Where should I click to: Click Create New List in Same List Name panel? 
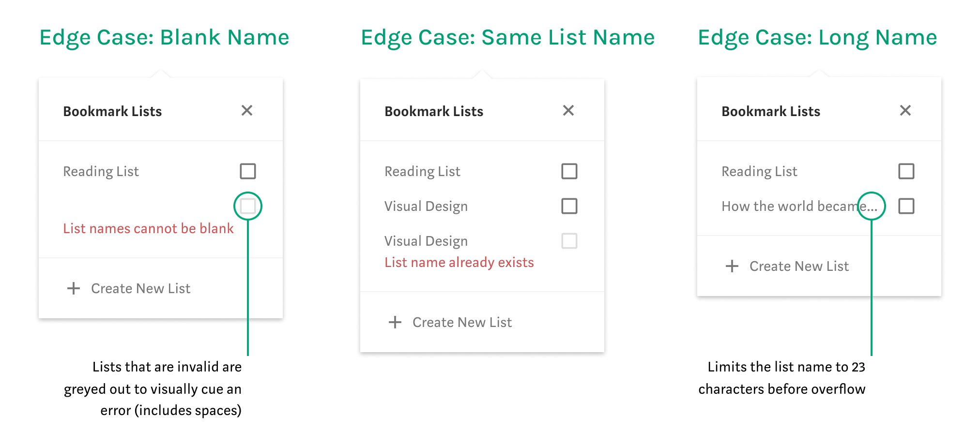(x=462, y=322)
